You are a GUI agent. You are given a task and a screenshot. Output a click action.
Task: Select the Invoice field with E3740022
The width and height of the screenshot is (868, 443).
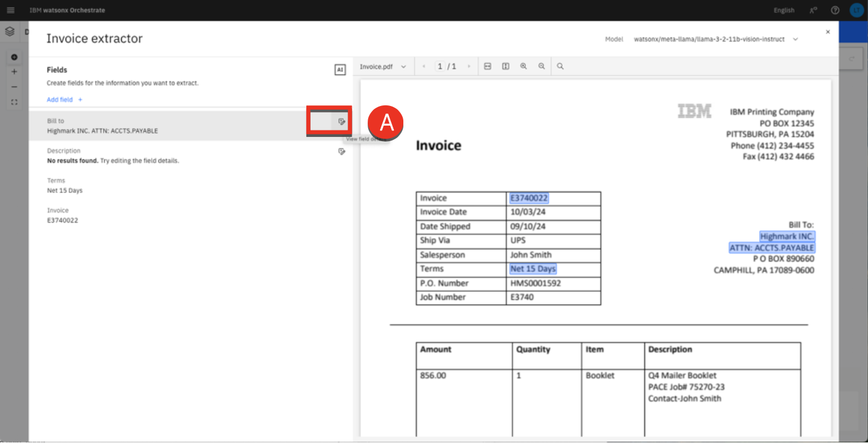[62, 215]
